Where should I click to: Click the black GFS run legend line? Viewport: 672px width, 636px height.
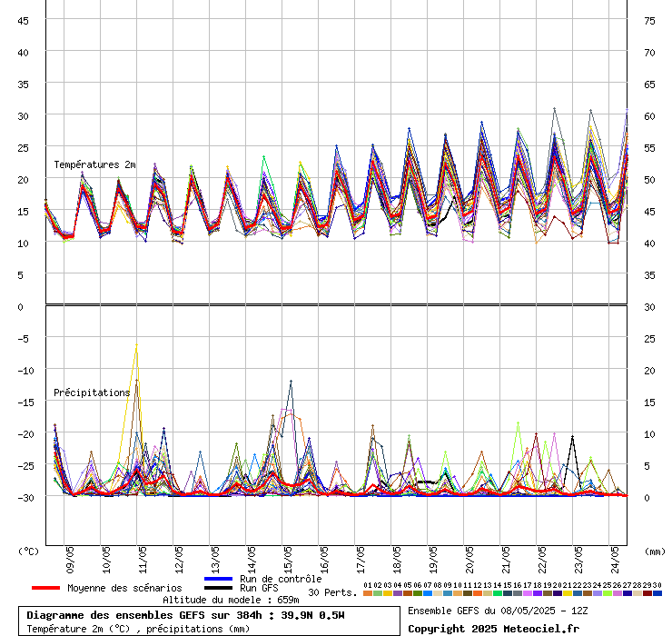(219, 588)
